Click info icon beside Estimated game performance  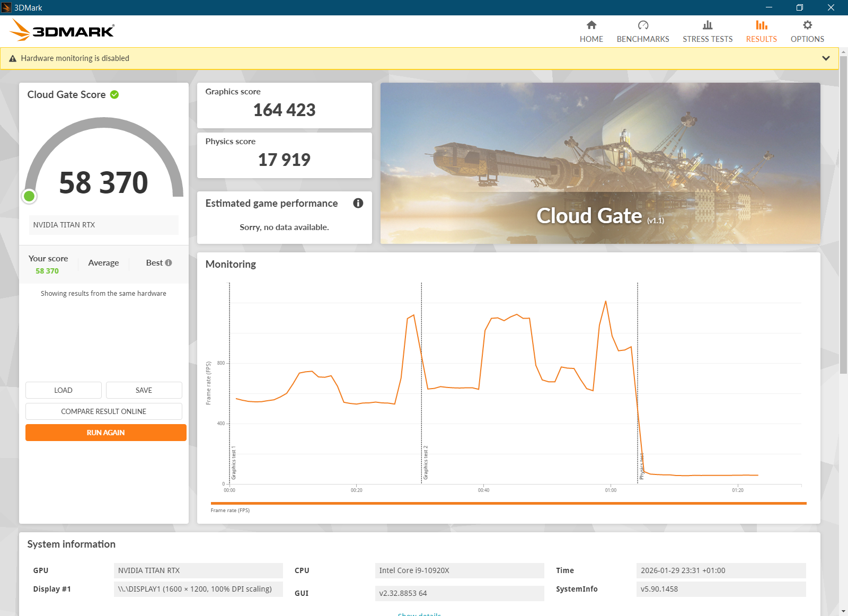(x=358, y=203)
